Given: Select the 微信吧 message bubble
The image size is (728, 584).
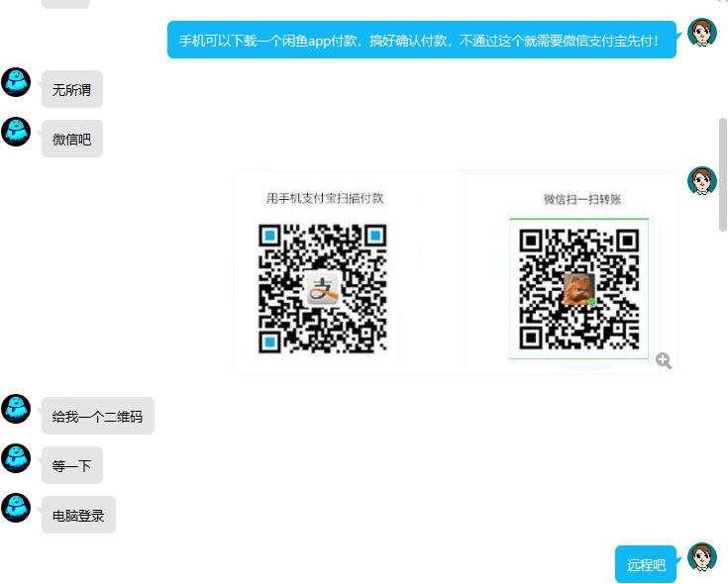Looking at the screenshot, I should [72, 139].
